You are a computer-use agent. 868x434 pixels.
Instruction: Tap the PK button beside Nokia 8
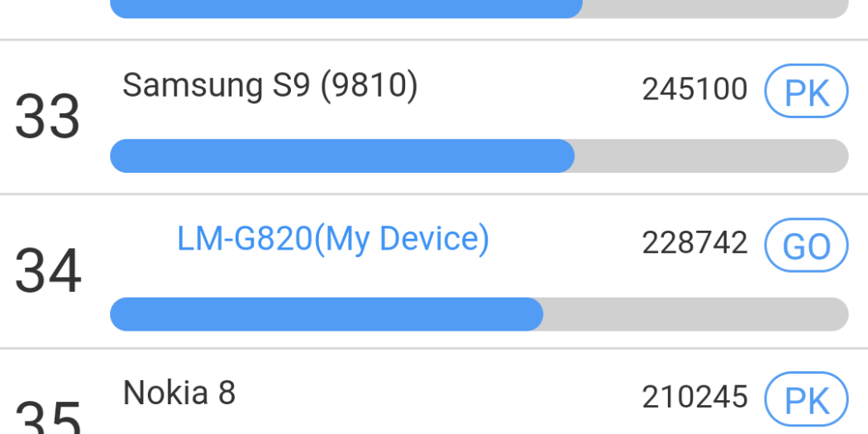pos(806,398)
